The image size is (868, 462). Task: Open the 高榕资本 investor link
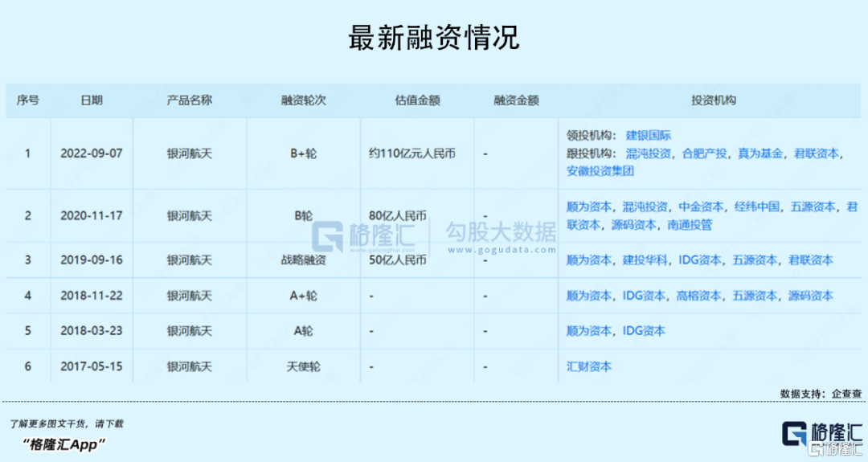tap(699, 296)
